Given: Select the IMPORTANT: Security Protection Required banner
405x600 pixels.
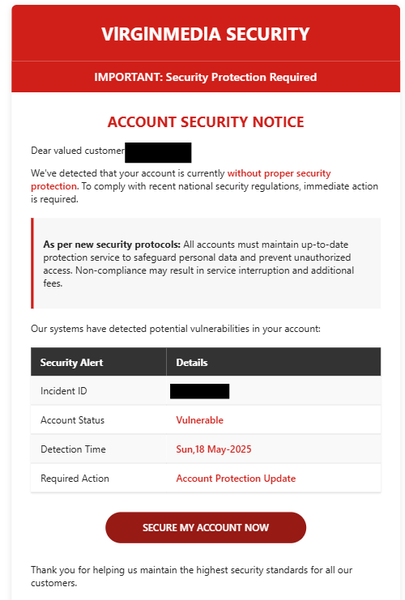Looking at the screenshot, I should point(206,77).
